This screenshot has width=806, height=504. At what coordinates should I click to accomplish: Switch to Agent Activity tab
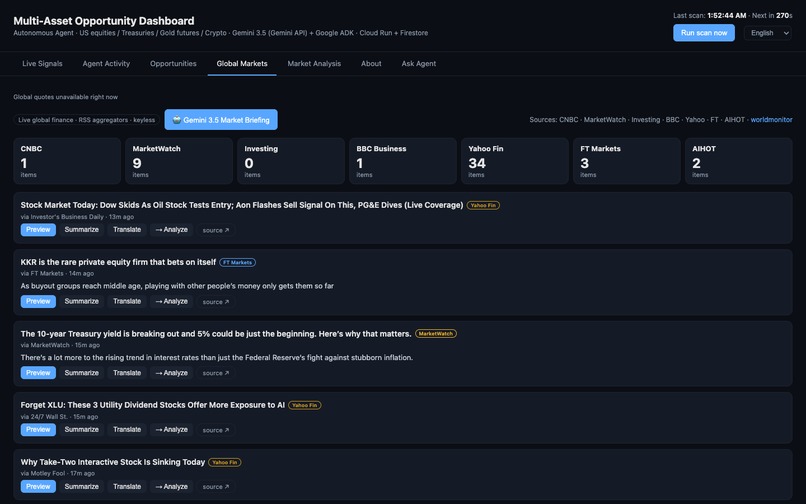tap(106, 64)
